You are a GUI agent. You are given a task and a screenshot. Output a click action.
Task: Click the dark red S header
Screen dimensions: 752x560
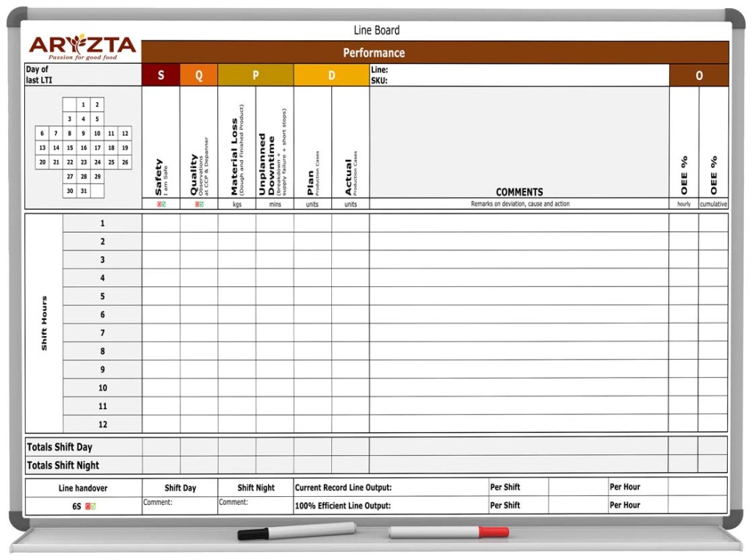161,76
